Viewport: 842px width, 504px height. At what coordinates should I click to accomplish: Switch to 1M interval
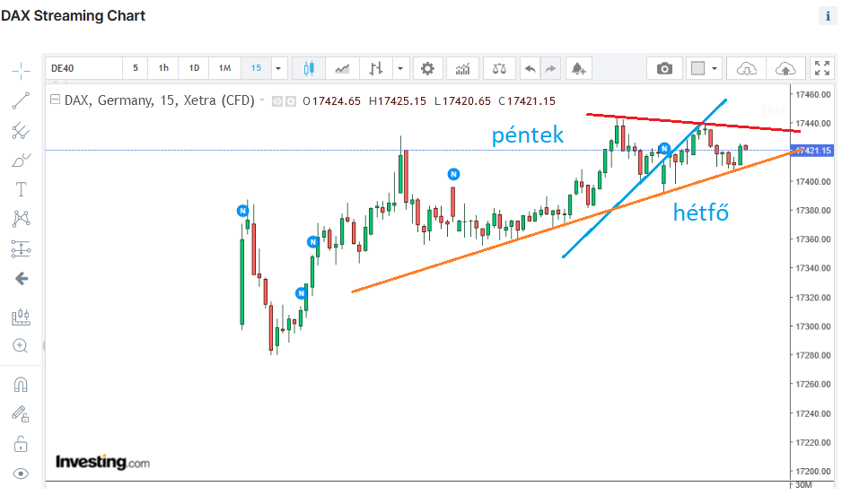(224, 68)
